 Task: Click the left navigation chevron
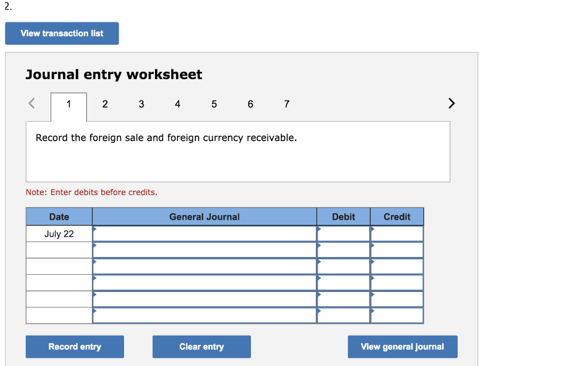(32, 103)
